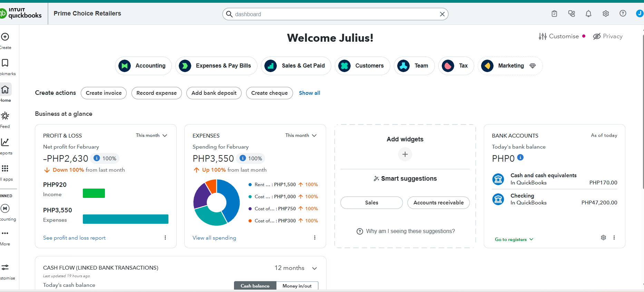The image size is (644, 292).
Task: Open the pinned Accounting sidebar icon
Action: pyautogui.click(x=5, y=208)
